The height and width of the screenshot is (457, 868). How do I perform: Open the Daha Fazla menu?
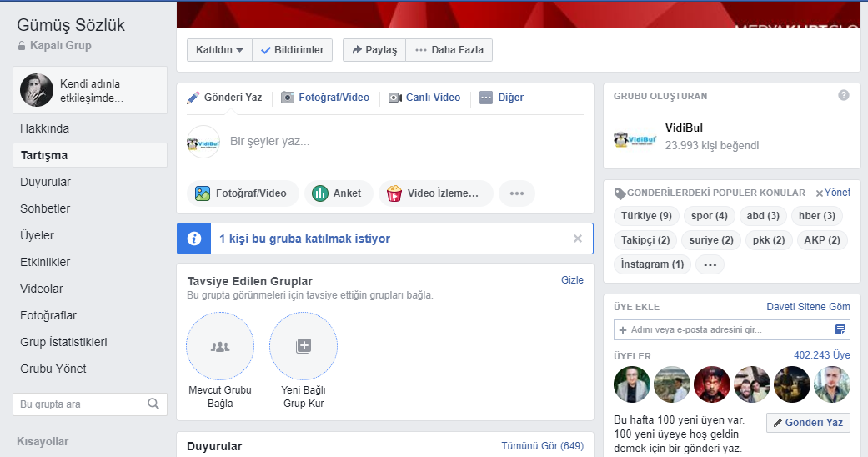449,50
